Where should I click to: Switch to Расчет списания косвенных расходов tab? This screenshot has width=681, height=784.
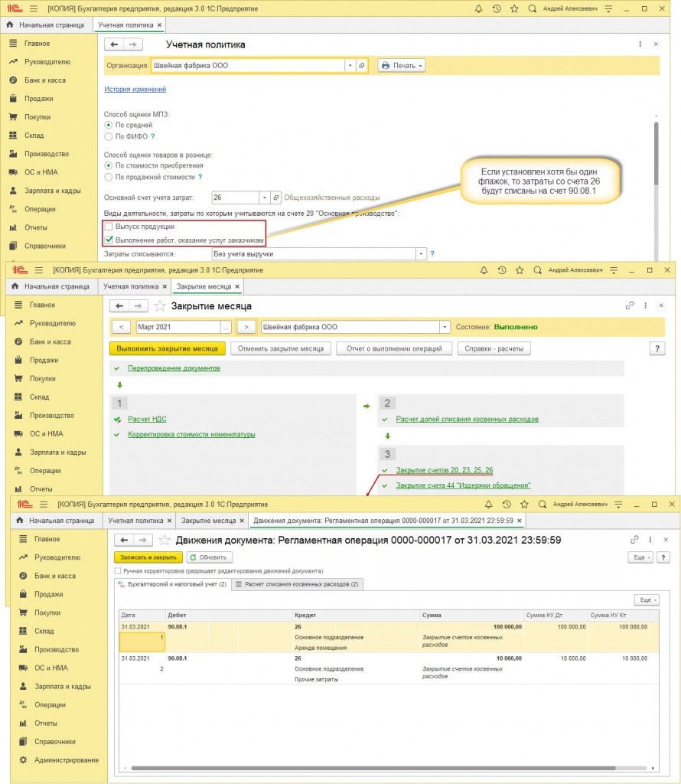point(297,584)
